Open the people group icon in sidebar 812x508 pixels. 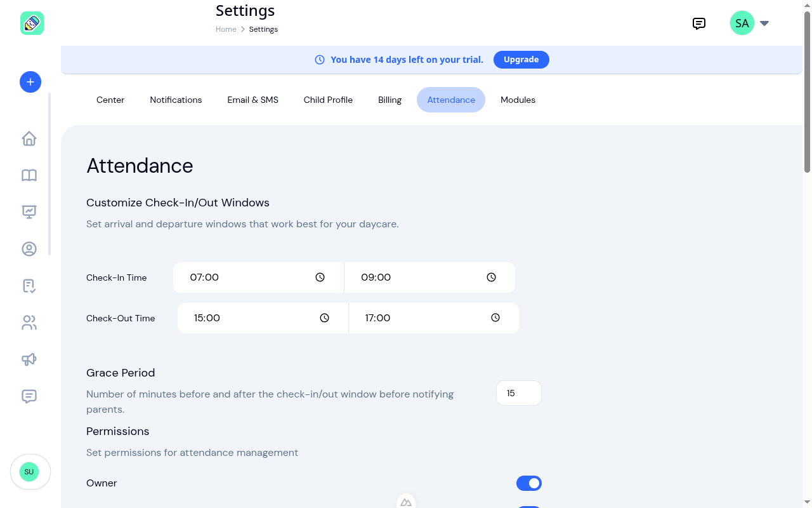pos(29,323)
